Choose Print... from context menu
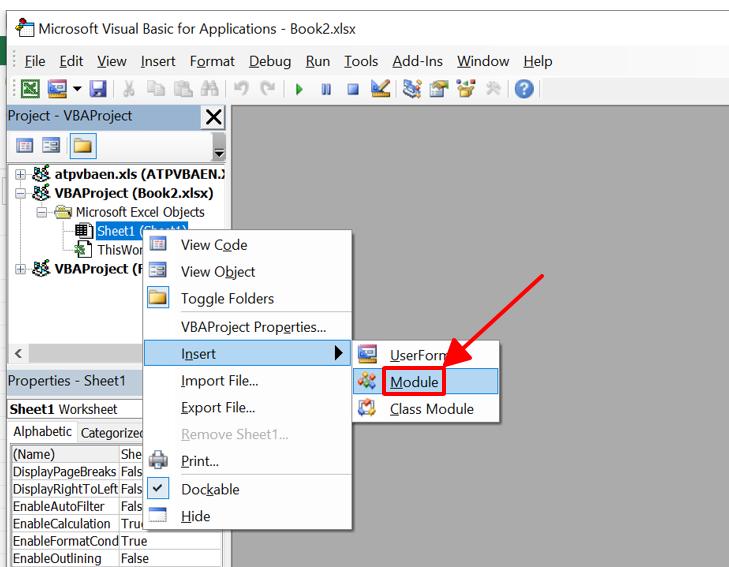 pos(247,461)
